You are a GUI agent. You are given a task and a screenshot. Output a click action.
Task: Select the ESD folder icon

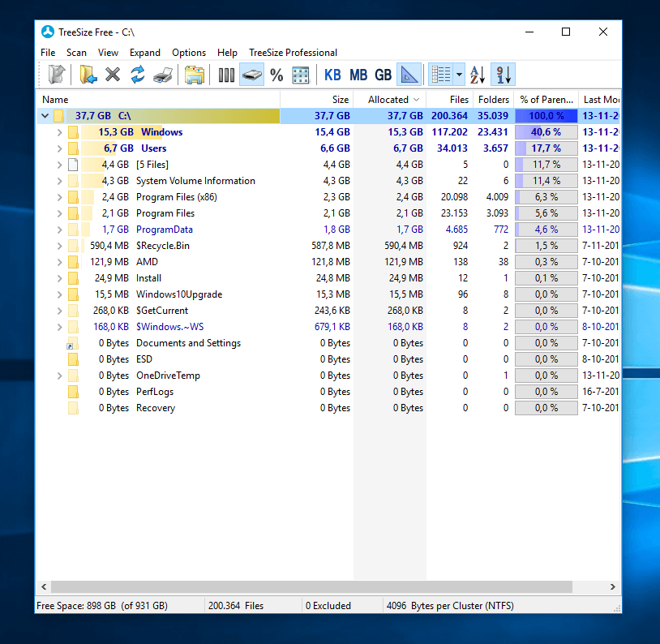[73, 359]
